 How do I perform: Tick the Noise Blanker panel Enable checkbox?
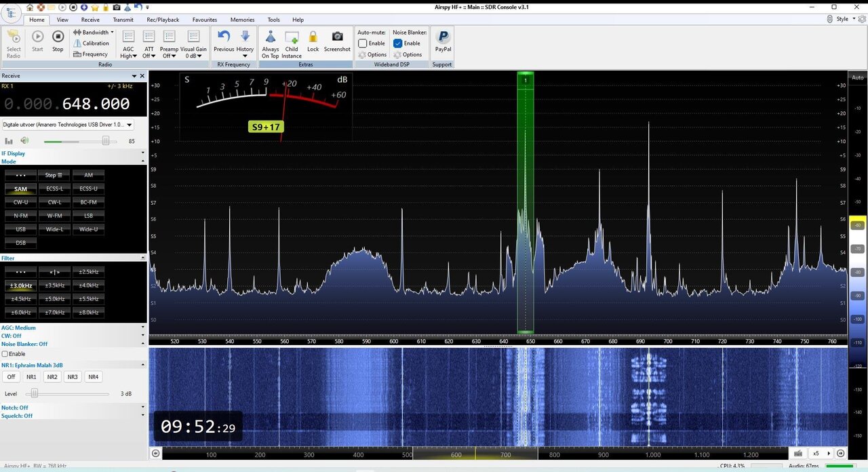5,354
